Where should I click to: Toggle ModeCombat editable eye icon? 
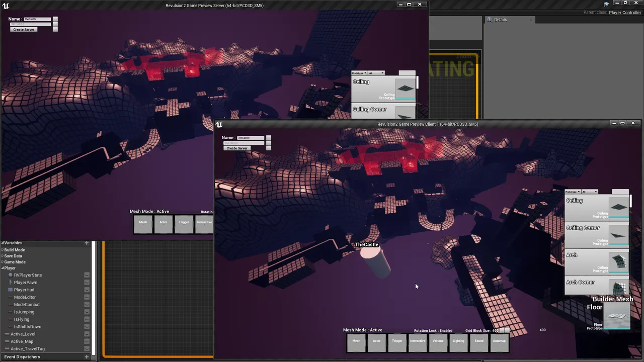[87, 305]
